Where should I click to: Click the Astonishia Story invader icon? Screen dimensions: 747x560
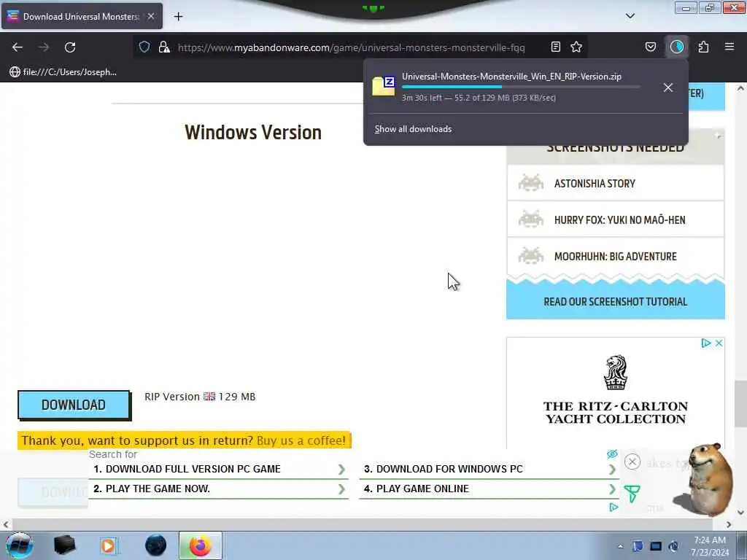coord(531,183)
